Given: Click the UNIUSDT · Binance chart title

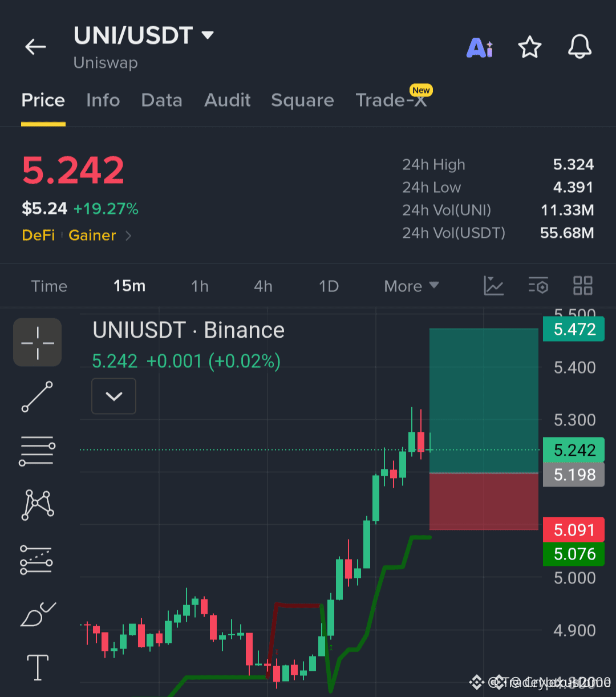Looking at the screenshot, I should 188,330.
